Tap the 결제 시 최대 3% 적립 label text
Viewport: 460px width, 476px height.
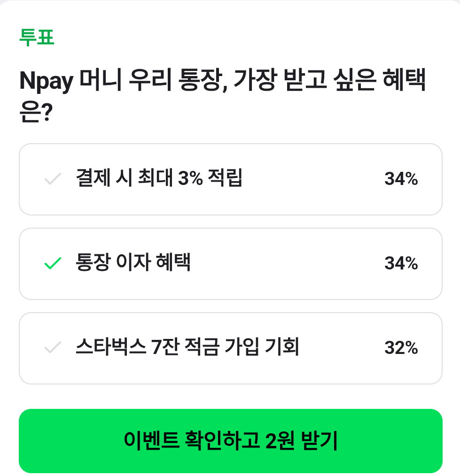pos(159,179)
